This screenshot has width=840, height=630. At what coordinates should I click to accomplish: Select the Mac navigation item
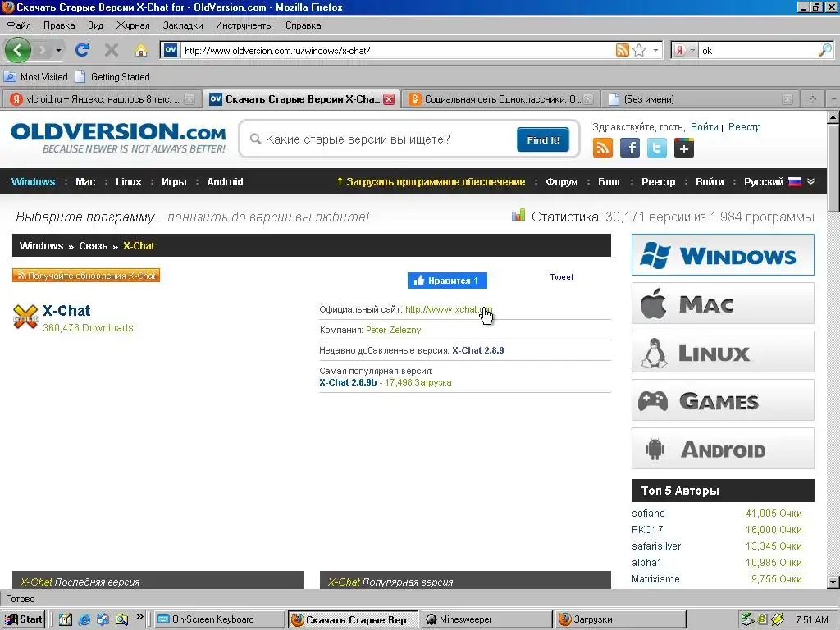[85, 181]
